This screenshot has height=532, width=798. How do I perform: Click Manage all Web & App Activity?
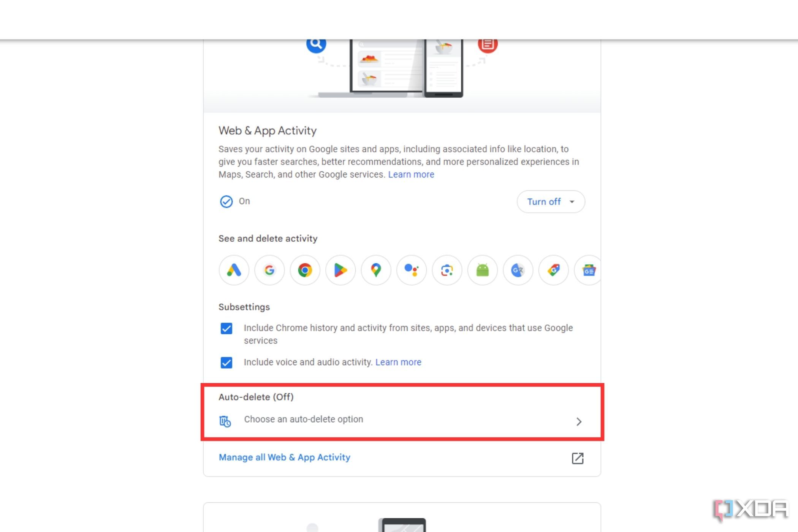[x=285, y=457]
